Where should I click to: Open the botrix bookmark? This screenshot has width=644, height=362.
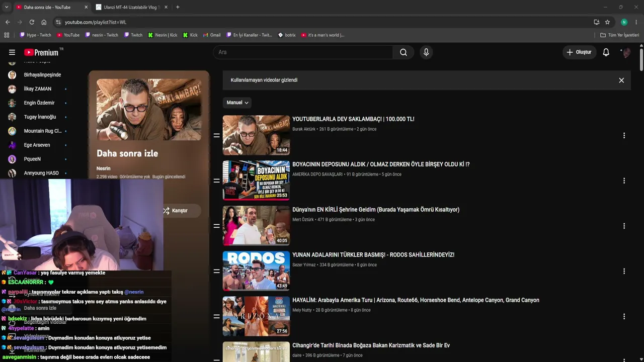point(287,35)
